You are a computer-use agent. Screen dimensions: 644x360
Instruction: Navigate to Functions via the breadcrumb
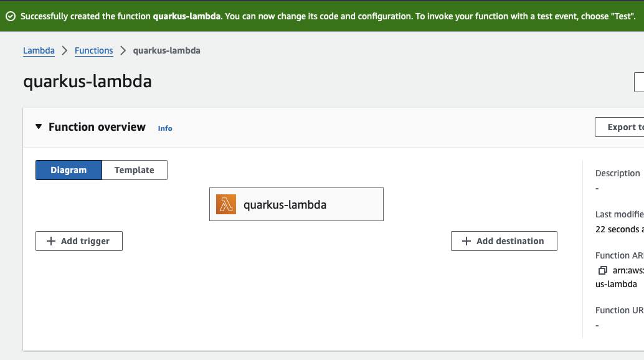(x=93, y=50)
